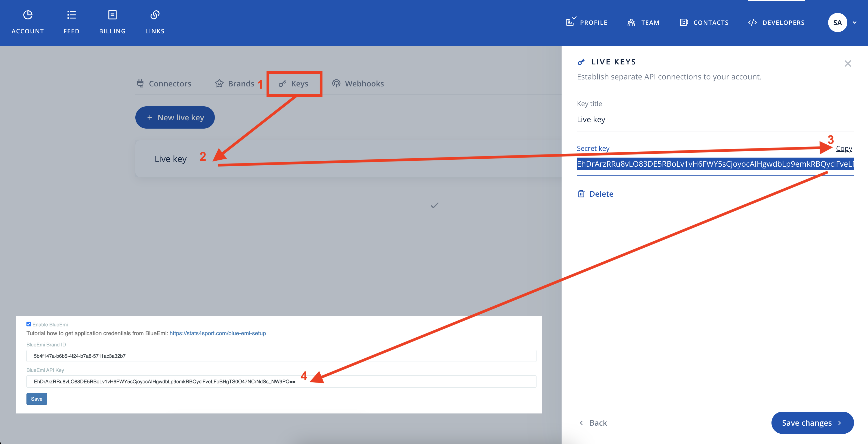The width and height of the screenshot is (868, 444).
Task: Click the Profile icon in header
Action: (571, 21)
